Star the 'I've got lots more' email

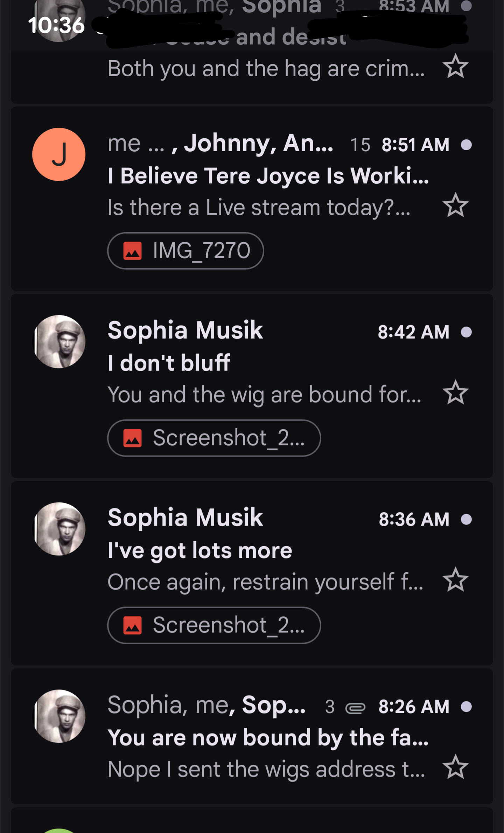point(455,580)
